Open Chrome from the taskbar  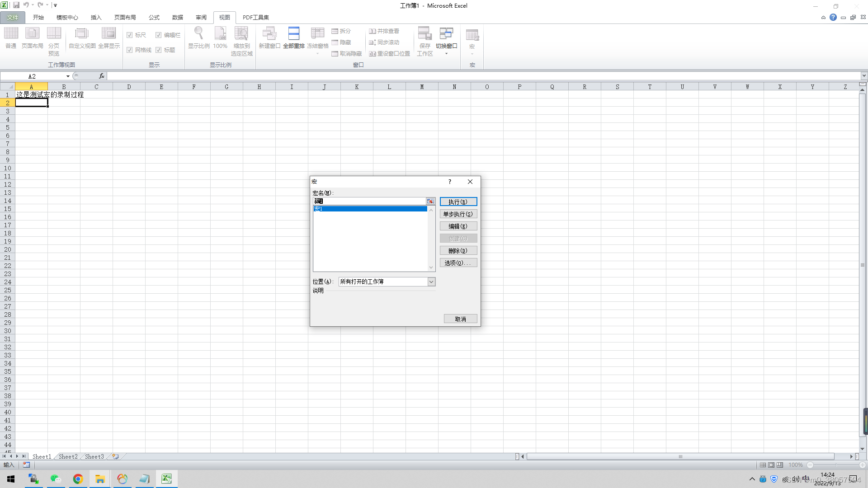(x=78, y=479)
